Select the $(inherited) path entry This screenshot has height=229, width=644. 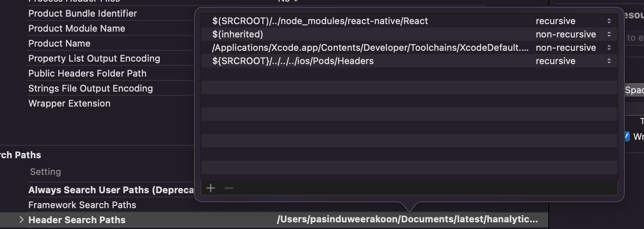pos(238,35)
